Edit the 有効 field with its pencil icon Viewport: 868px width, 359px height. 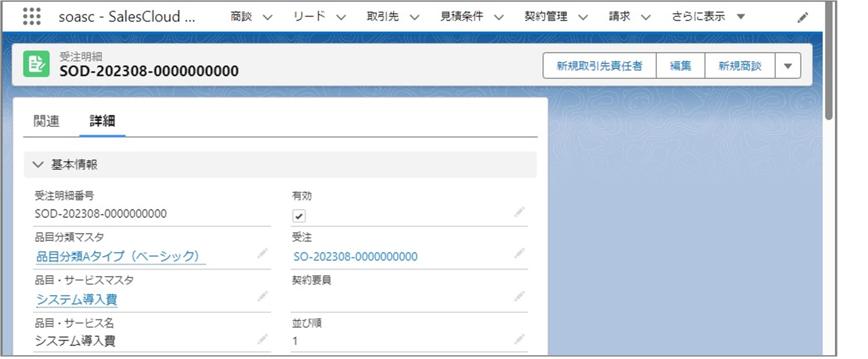click(519, 212)
